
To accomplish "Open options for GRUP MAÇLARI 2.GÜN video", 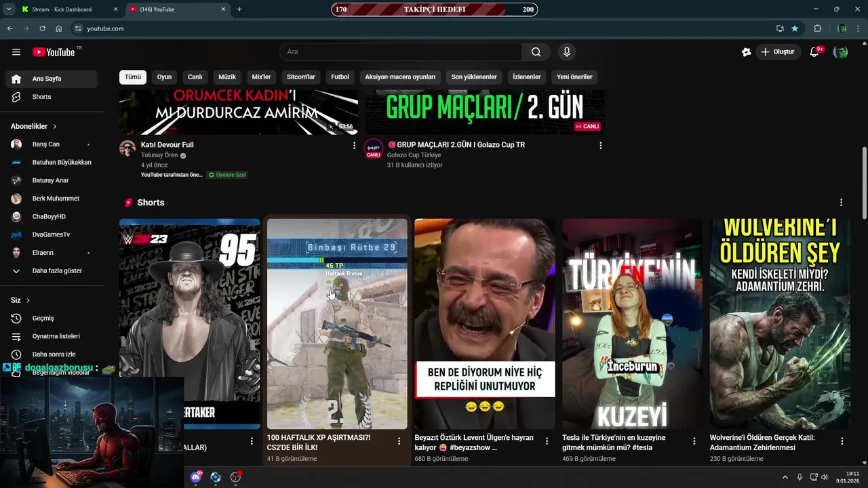I will pyautogui.click(x=600, y=145).
